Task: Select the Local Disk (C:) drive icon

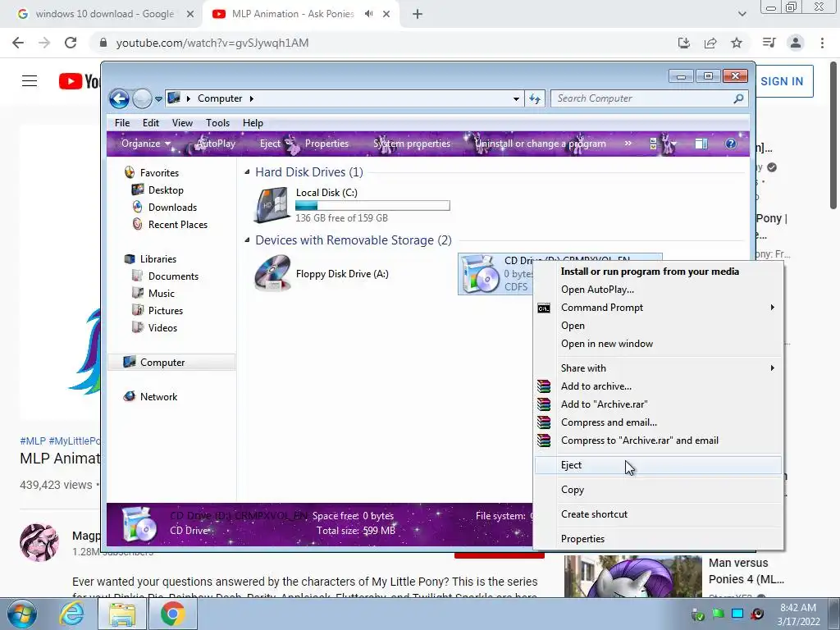Action: click(x=272, y=205)
